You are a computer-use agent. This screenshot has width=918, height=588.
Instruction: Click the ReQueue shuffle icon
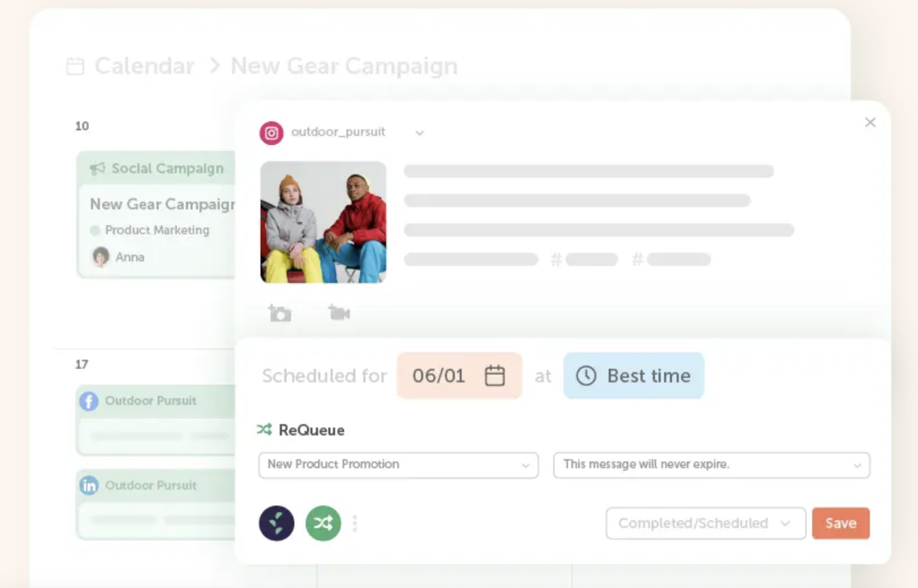[x=264, y=429]
